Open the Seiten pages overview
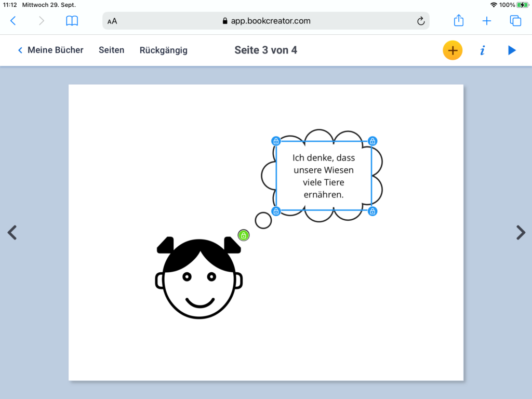 pos(112,50)
